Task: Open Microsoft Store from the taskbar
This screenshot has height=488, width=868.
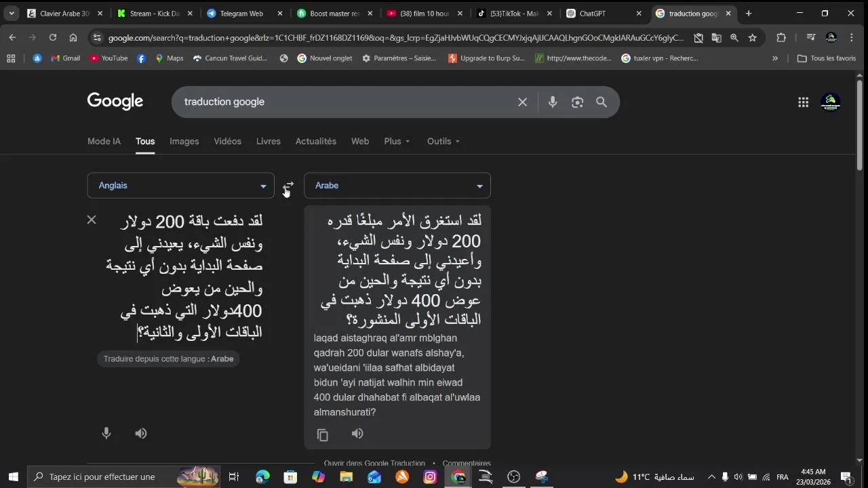Action: click(290, 477)
